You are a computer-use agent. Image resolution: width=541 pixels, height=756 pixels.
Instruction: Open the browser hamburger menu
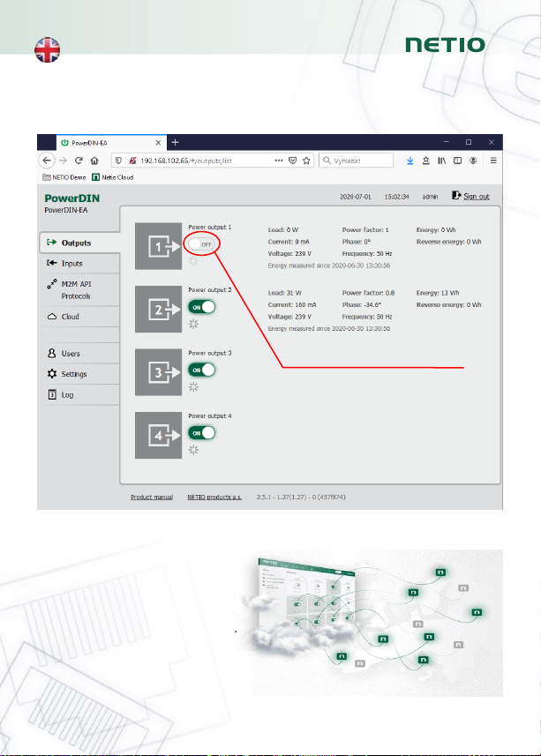[493, 161]
